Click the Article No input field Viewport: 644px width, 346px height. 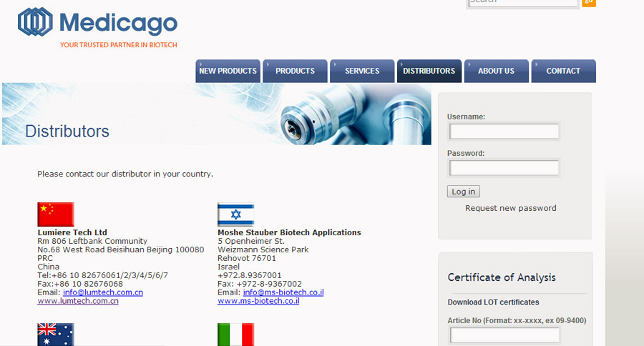pos(504,335)
